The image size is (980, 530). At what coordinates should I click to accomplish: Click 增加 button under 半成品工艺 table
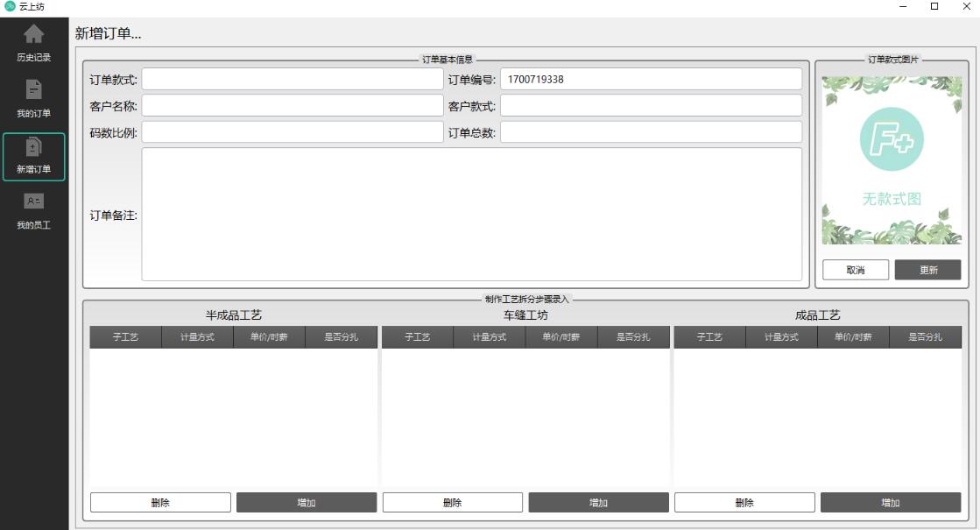tap(307, 503)
